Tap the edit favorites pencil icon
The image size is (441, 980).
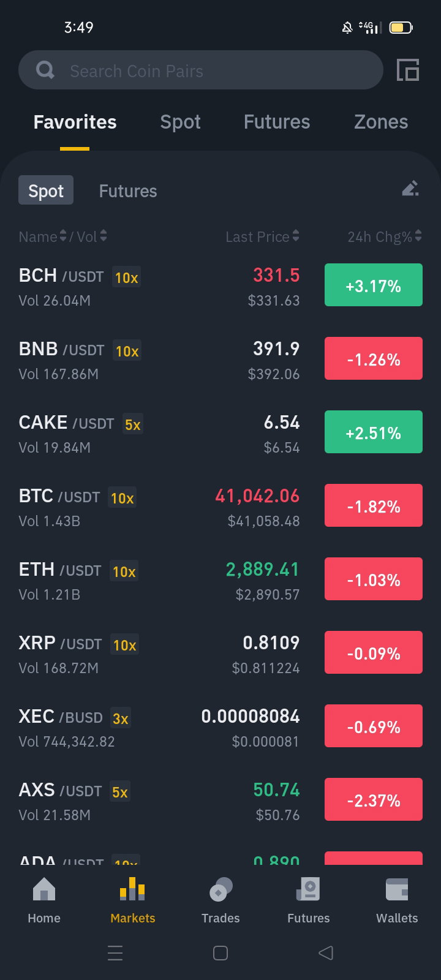point(410,189)
